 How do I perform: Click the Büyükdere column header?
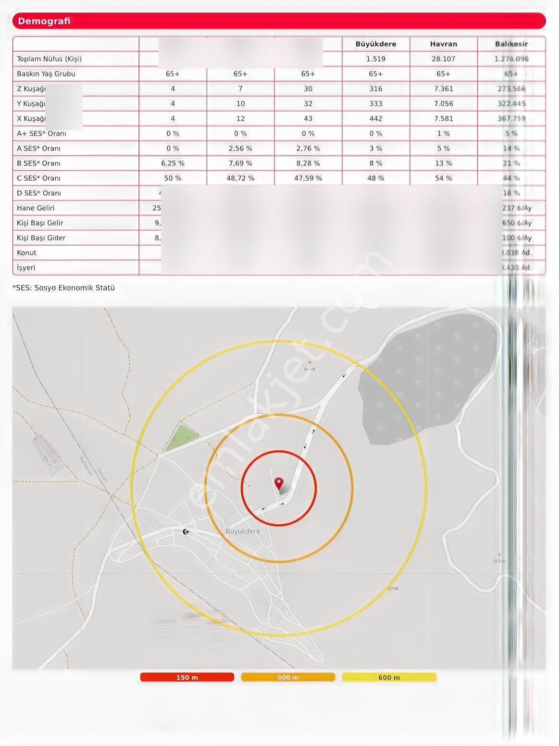pos(376,44)
